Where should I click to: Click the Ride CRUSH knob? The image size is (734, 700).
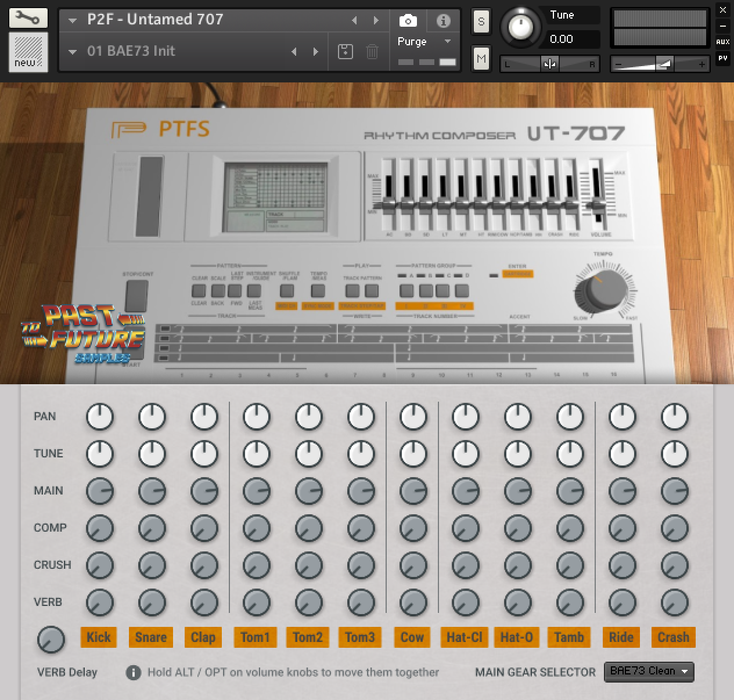[623, 565]
